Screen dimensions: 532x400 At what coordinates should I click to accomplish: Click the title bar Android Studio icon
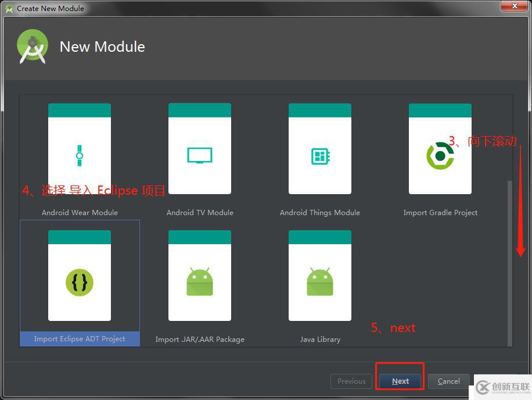point(9,9)
